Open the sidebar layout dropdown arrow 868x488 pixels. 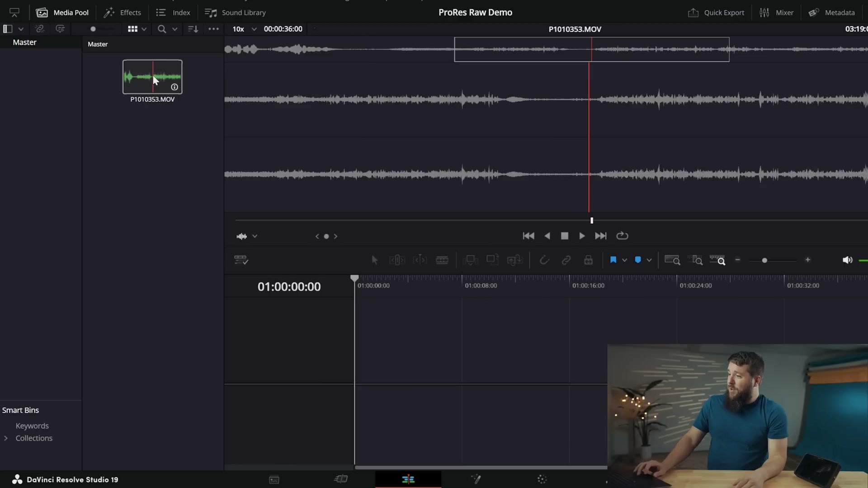point(21,29)
